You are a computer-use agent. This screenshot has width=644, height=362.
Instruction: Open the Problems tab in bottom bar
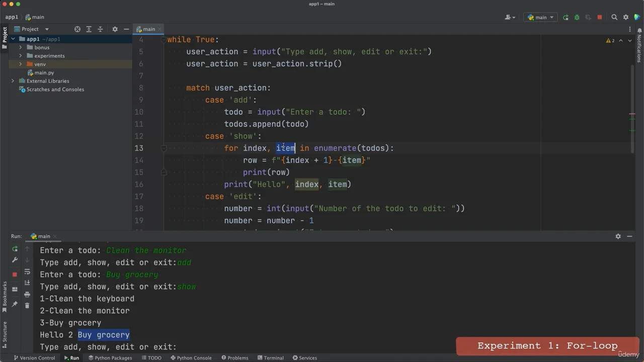point(234,358)
